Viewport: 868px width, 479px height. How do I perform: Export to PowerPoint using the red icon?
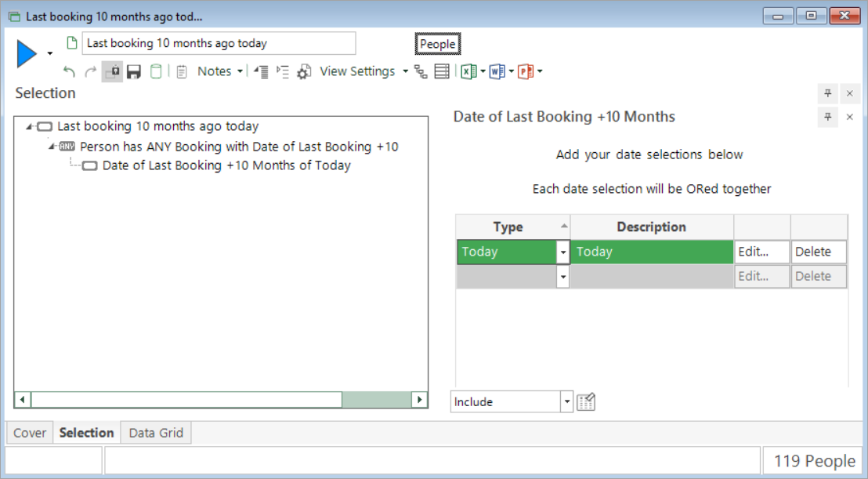[x=526, y=71]
